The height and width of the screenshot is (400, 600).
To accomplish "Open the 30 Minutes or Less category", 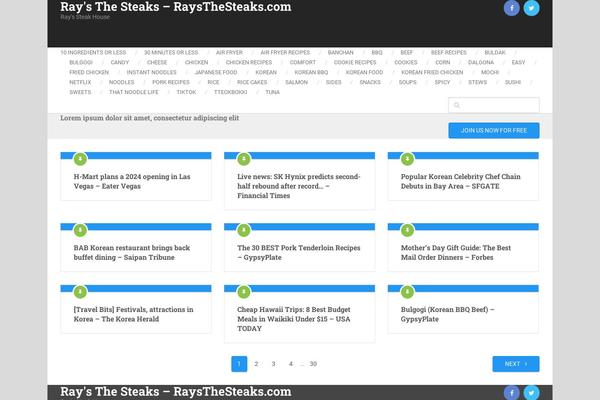I will 171,52.
